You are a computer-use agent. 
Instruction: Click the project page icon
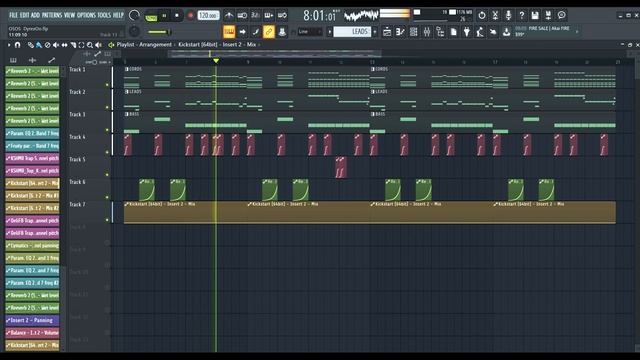pos(453,31)
